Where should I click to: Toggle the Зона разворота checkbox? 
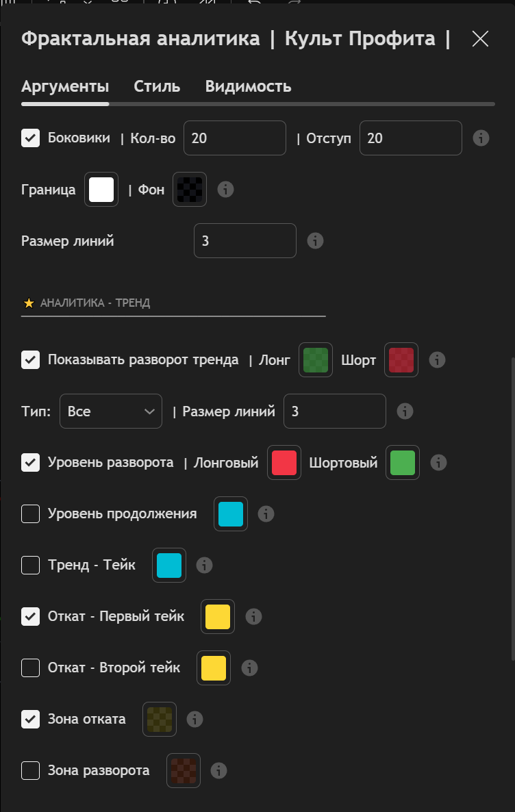[30, 771]
